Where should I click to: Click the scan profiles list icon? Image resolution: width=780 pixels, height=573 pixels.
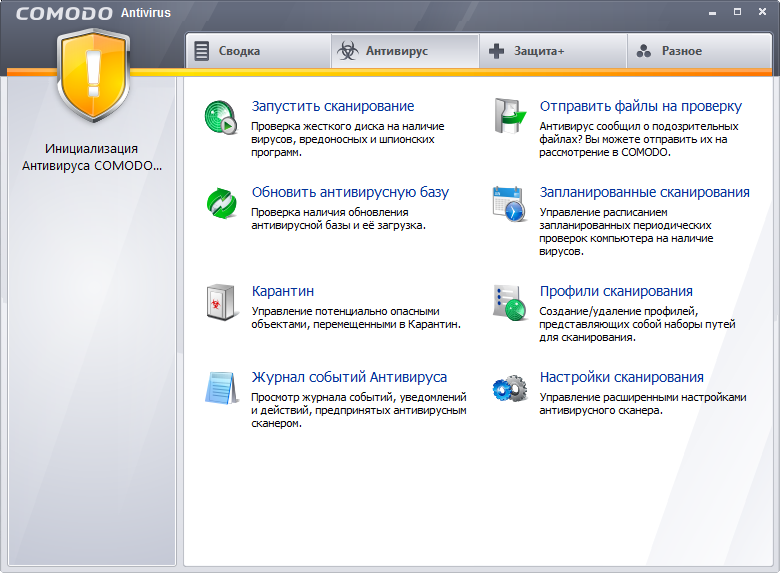[x=509, y=302]
